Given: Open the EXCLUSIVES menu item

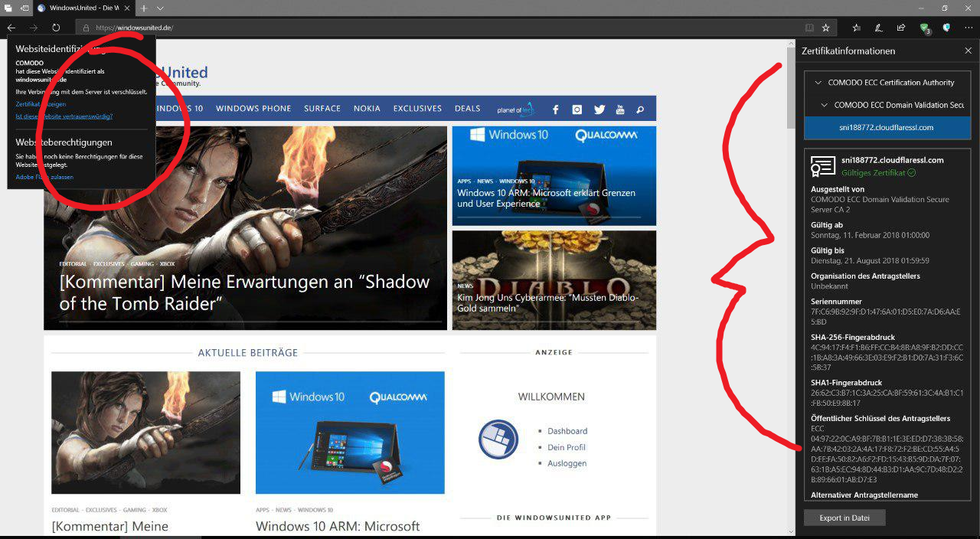Looking at the screenshot, I should coord(417,109).
